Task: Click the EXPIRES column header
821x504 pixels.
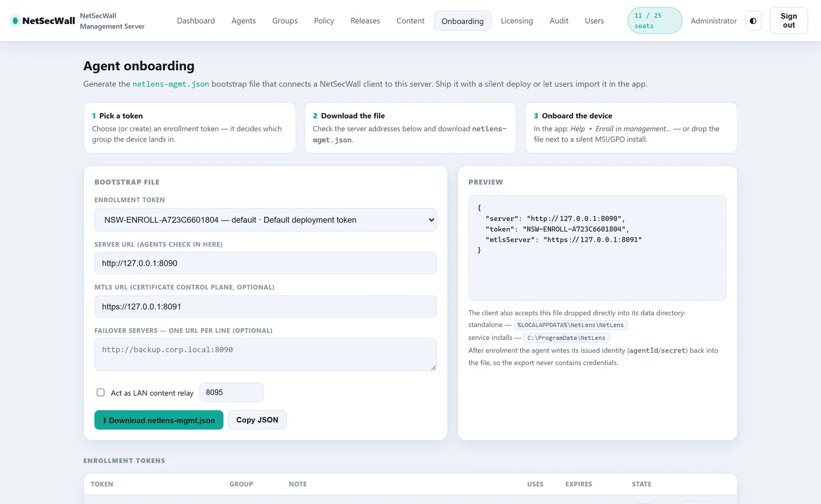Action: coord(579,484)
